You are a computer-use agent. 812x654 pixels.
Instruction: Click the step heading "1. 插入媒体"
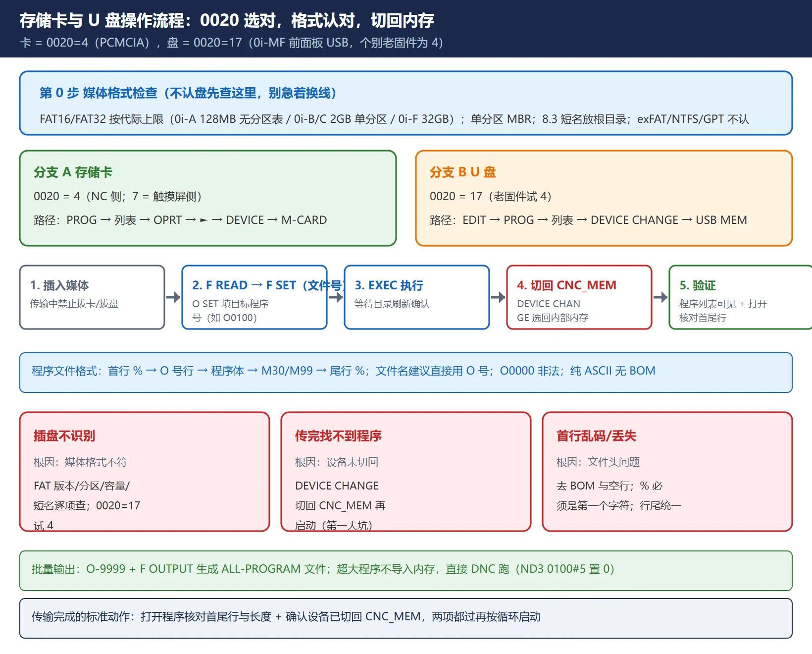(x=59, y=285)
